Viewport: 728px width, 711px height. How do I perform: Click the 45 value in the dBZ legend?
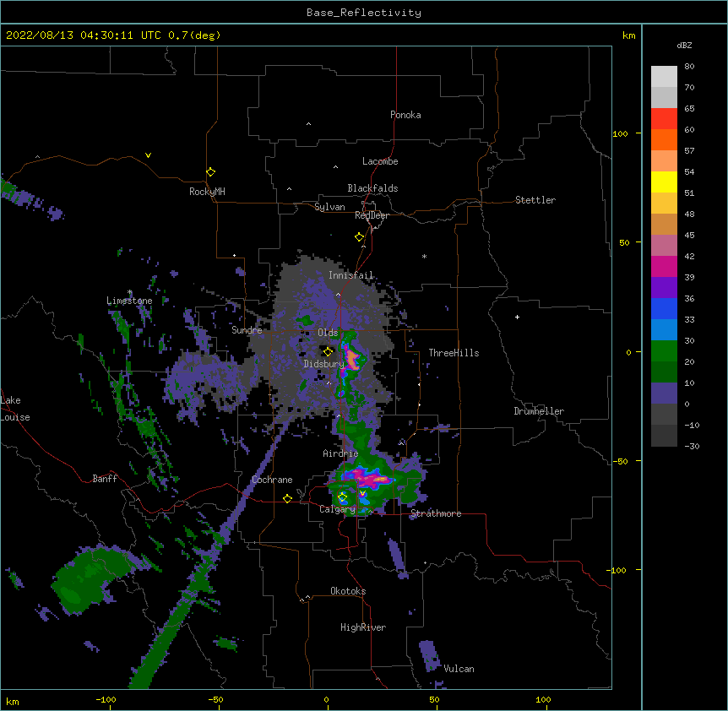coord(689,236)
